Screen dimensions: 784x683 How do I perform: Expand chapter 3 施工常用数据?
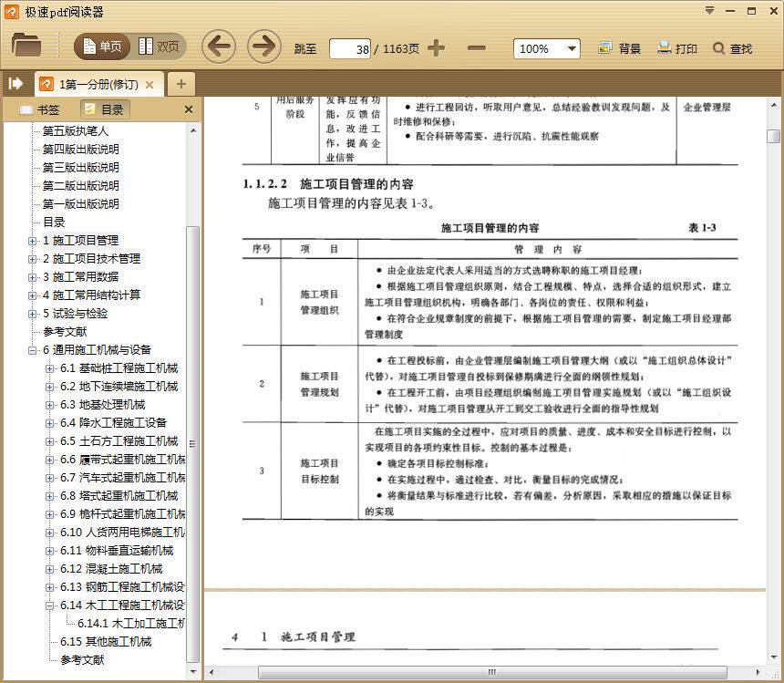[x=33, y=277]
